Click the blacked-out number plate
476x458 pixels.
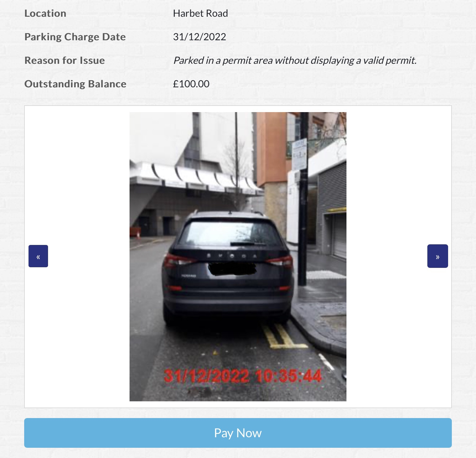[232, 268]
